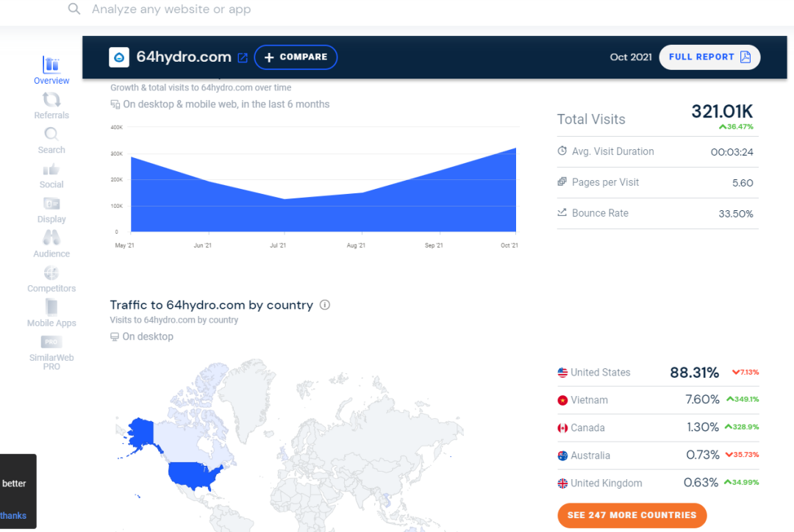
Task: Click the Oct 2021 date label
Action: [631, 57]
